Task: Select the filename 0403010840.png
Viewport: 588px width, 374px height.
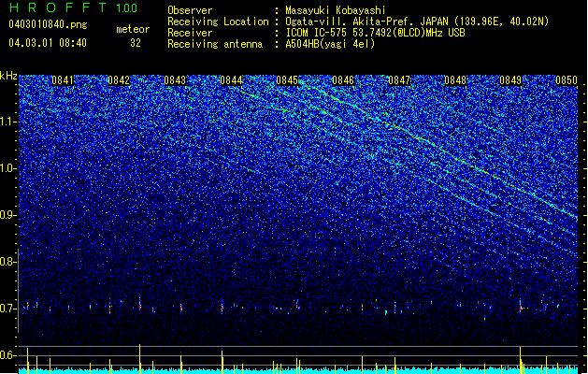Action: click(x=48, y=24)
